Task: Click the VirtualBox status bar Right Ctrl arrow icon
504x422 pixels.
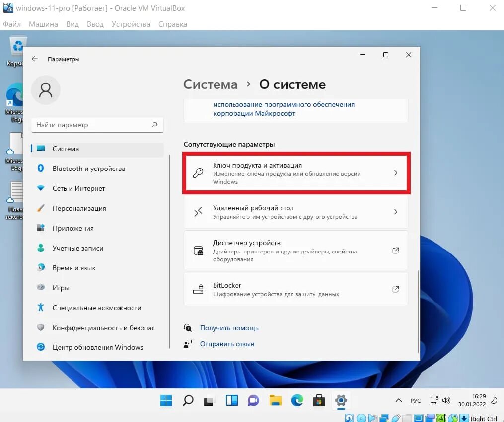Action: pos(464,418)
